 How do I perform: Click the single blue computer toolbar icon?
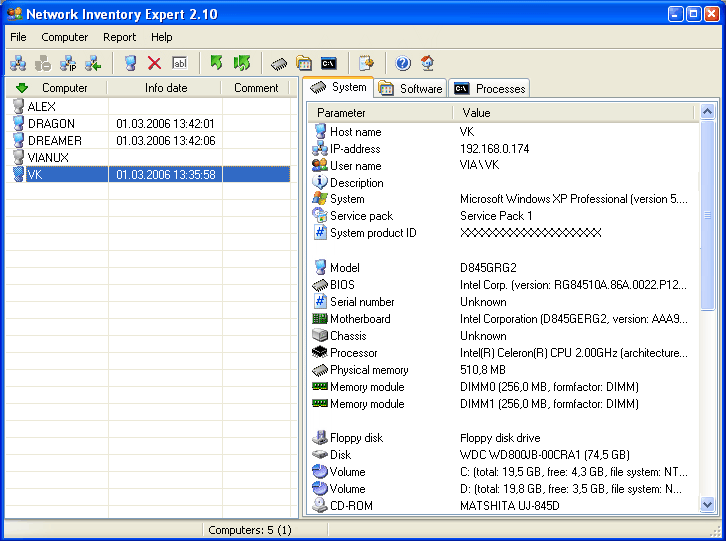tap(131, 63)
